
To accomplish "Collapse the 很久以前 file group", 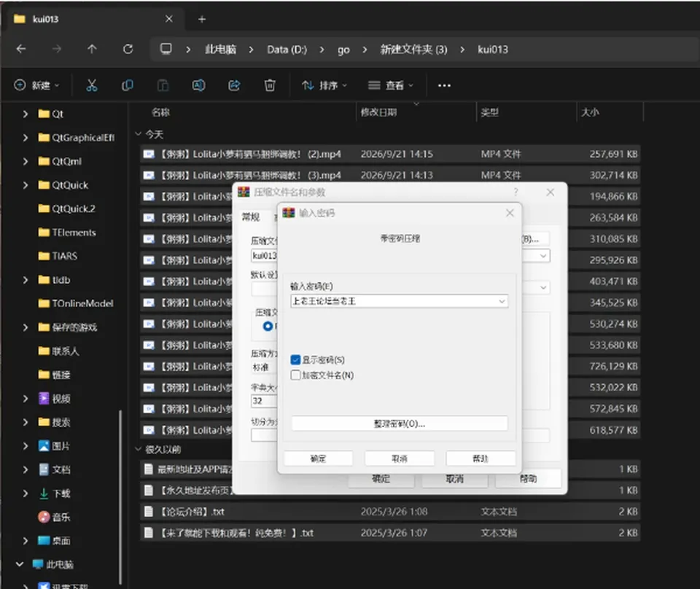I will coord(139,449).
